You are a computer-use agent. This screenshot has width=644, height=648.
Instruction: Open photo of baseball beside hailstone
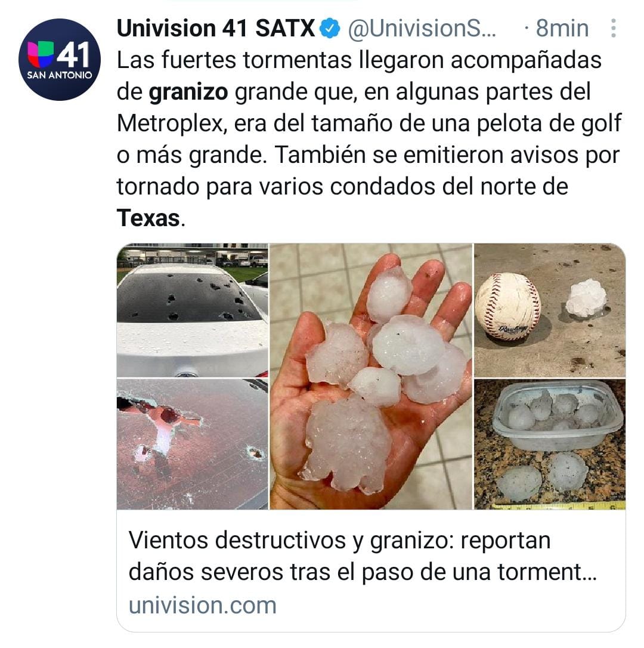click(x=550, y=310)
